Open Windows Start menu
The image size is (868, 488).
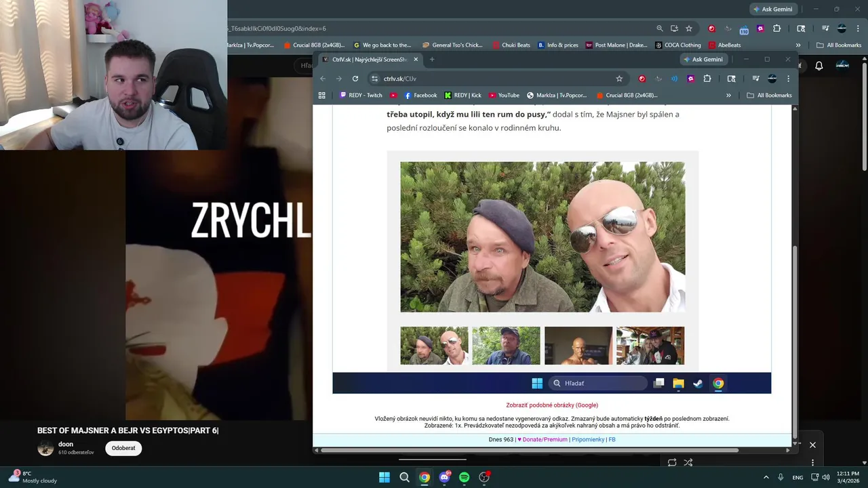[x=384, y=477]
